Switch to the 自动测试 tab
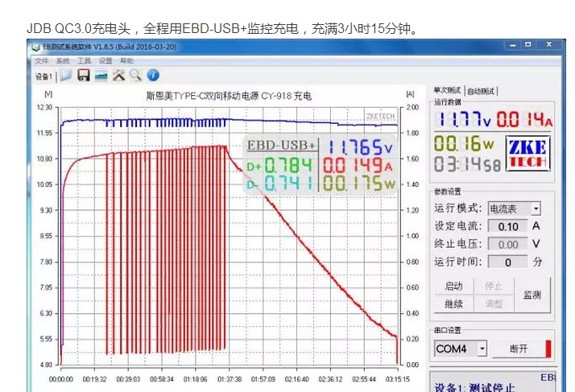This screenshot has width=575, height=392. pyautogui.click(x=482, y=91)
